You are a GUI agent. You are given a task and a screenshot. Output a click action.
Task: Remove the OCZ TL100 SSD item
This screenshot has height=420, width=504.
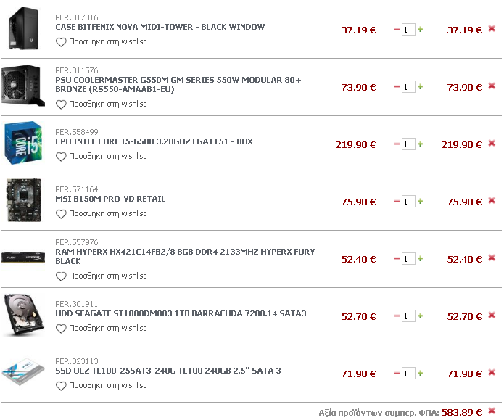[x=492, y=373]
